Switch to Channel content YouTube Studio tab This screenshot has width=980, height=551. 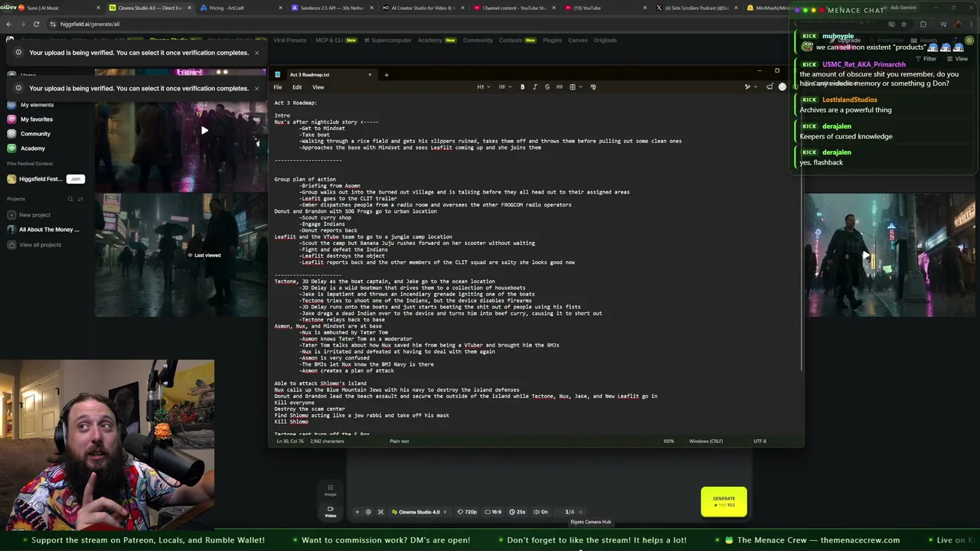513,8
